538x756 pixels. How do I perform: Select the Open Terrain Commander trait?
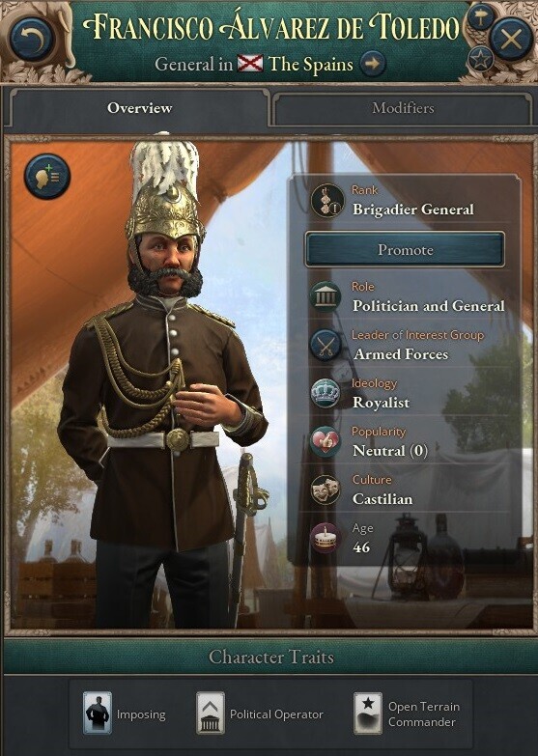click(x=408, y=714)
